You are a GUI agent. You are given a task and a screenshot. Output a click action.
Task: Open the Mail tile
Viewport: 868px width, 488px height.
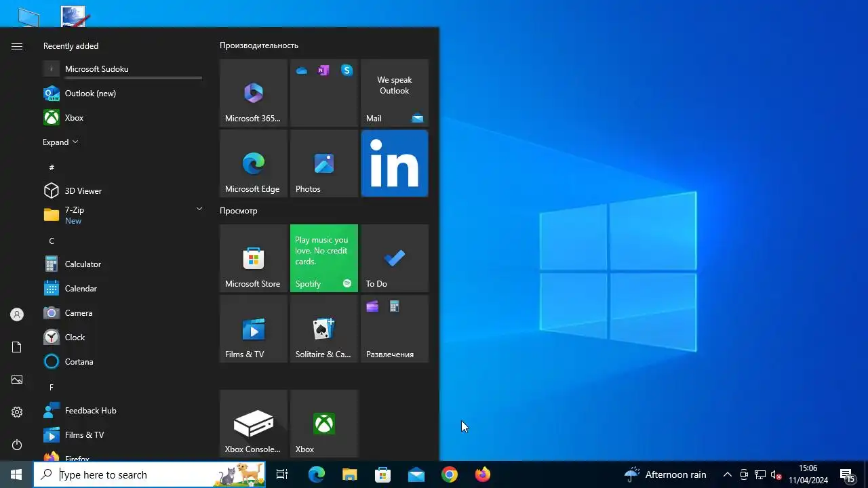[395, 93]
